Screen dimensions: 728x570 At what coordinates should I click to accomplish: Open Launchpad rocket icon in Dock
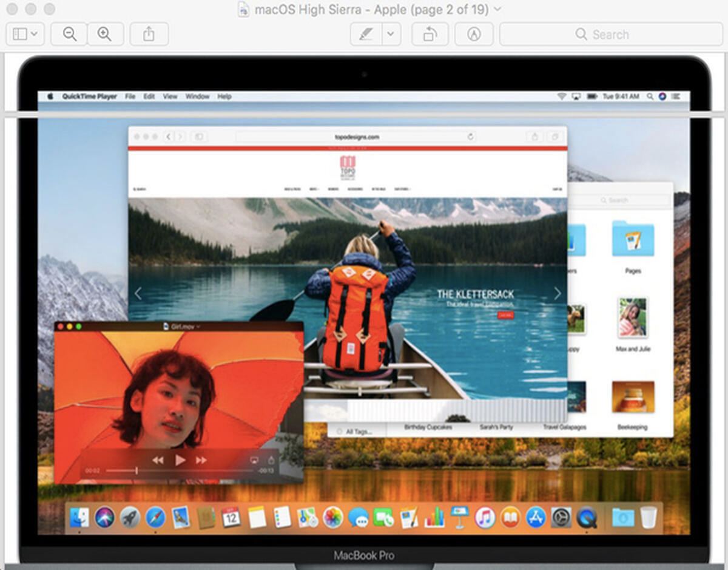click(x=130, y=517)
